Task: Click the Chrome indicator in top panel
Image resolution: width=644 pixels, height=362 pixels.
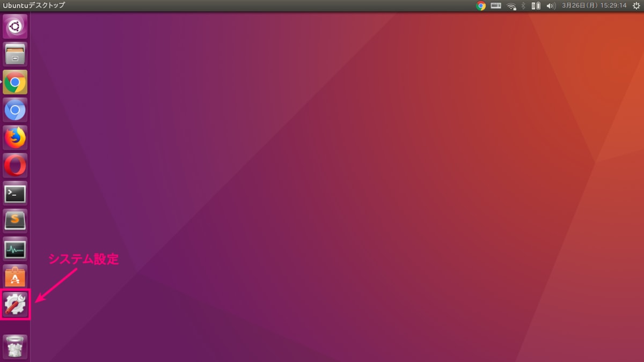Action: pyautogui.click(x=481, y=5)
